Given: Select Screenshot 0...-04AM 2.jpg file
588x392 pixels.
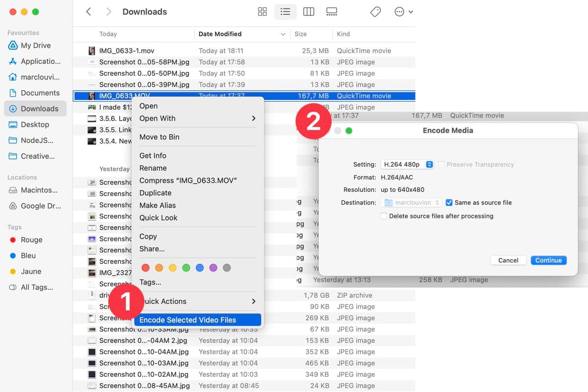Looking at the screenshot, I should coord(144,340).
